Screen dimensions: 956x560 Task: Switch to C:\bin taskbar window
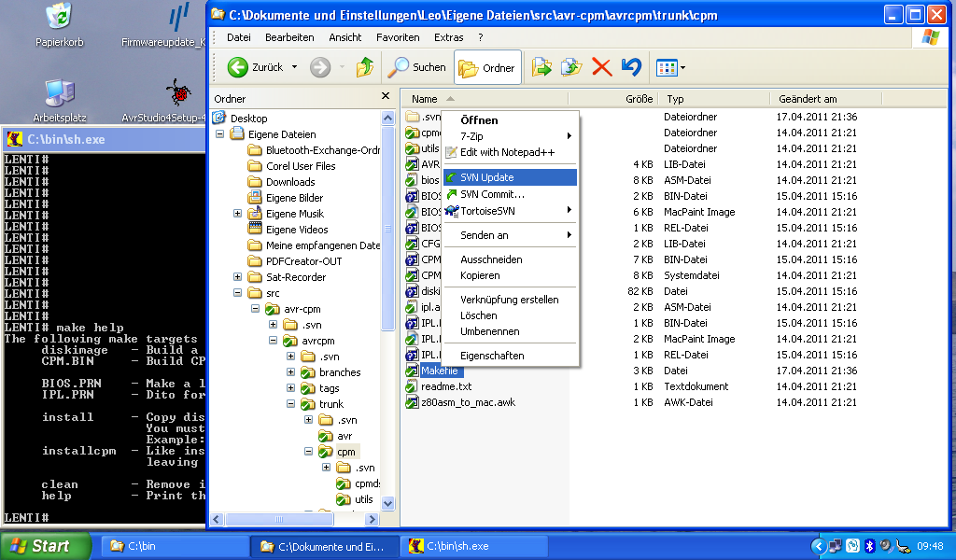click(x=175, y=547)
